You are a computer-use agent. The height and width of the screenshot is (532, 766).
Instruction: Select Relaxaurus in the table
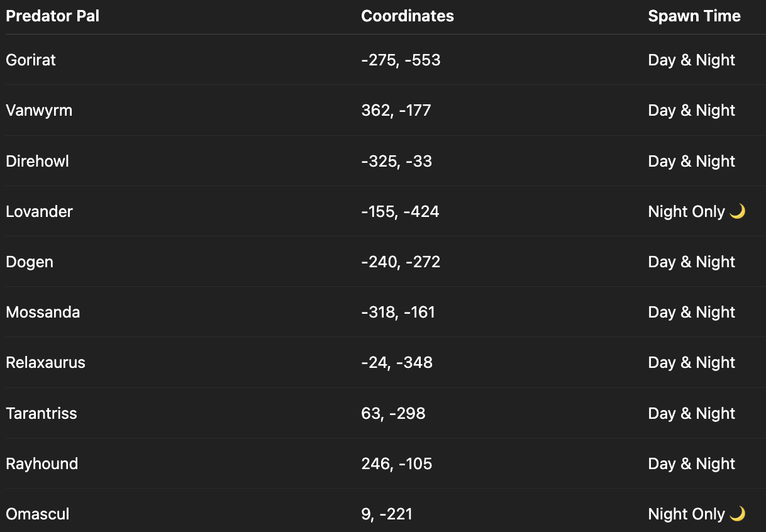pyautogui.click(x=45, y=363)
